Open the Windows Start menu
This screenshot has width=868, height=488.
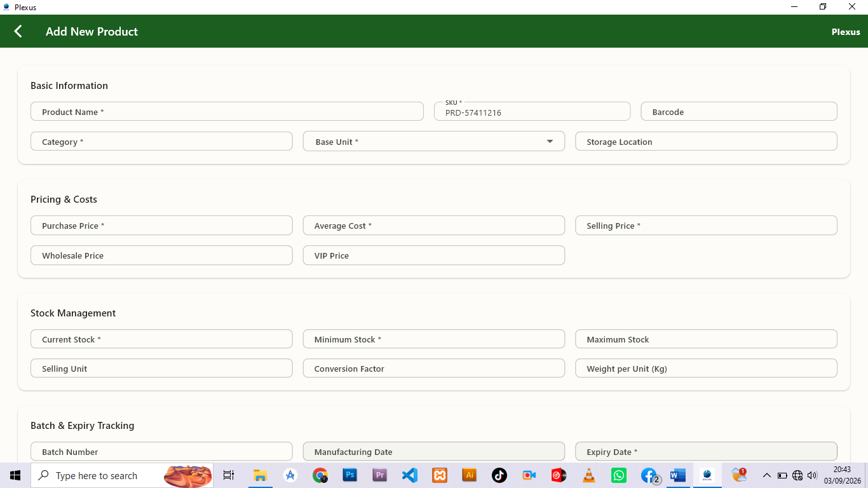15,475
